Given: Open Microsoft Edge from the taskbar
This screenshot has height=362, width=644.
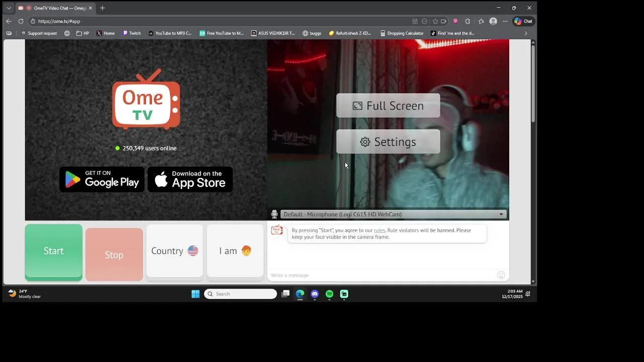Looking at the screenshot, I should click(300, 294).
